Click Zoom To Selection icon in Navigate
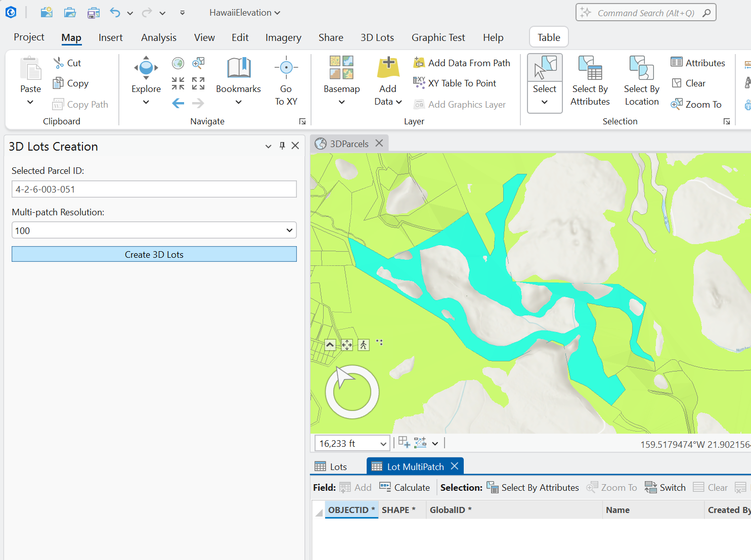 pos(198,63)
